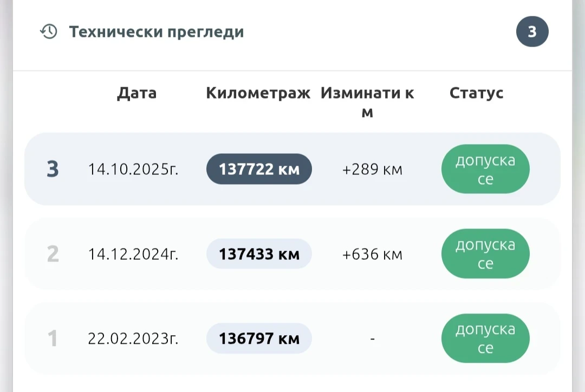Click the Изминати км column header
Viewport: 585px width, 392px height.
pos(367,102)
